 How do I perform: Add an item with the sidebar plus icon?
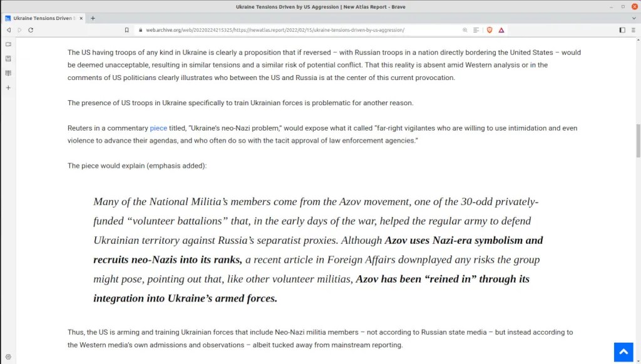[8, 88]
